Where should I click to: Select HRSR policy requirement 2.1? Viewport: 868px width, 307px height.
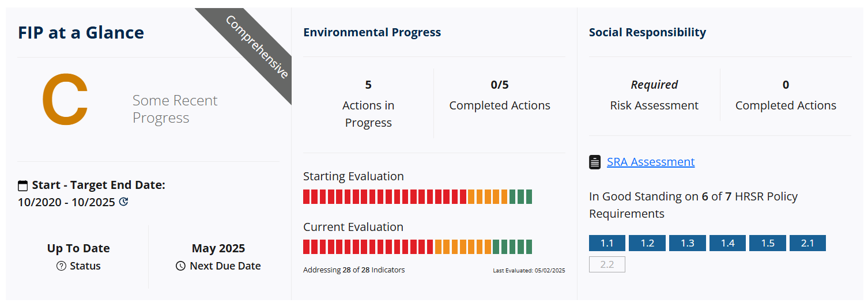[x=807, y=243]
